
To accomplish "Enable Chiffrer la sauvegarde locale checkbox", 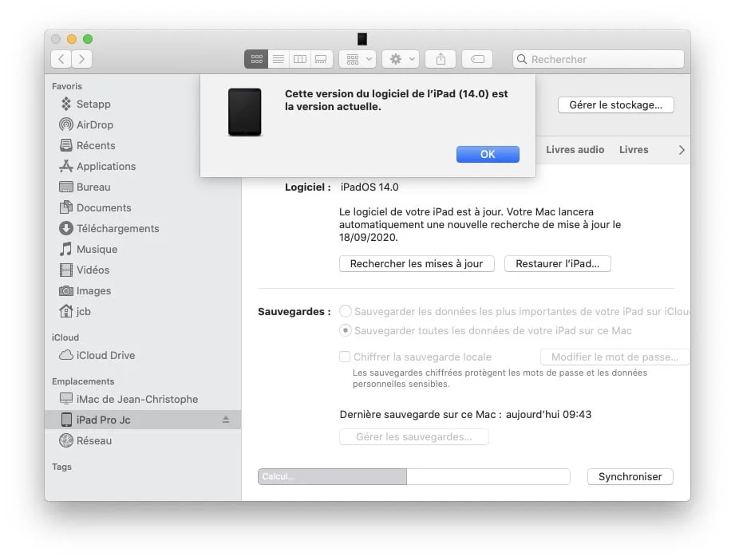I will tap(345, 357).
